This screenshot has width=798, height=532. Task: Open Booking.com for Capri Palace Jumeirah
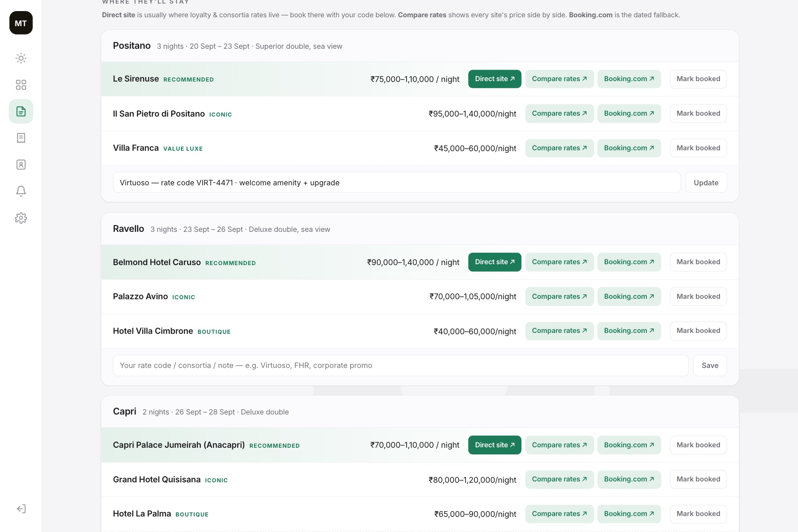(629, 445)
